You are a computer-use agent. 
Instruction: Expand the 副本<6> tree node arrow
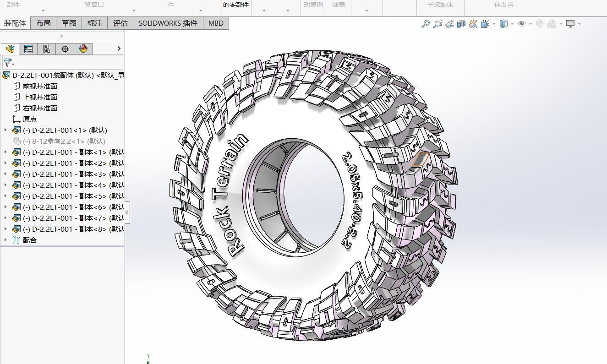pos(5,207)
